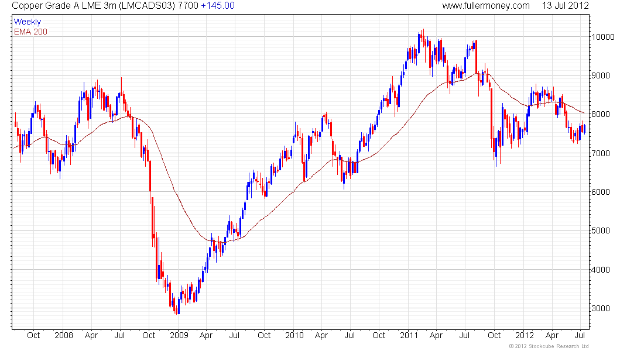Select the blue 'Weekly' legend label
This screenshot has width=644, height=351.
click(x=28, y=22)
